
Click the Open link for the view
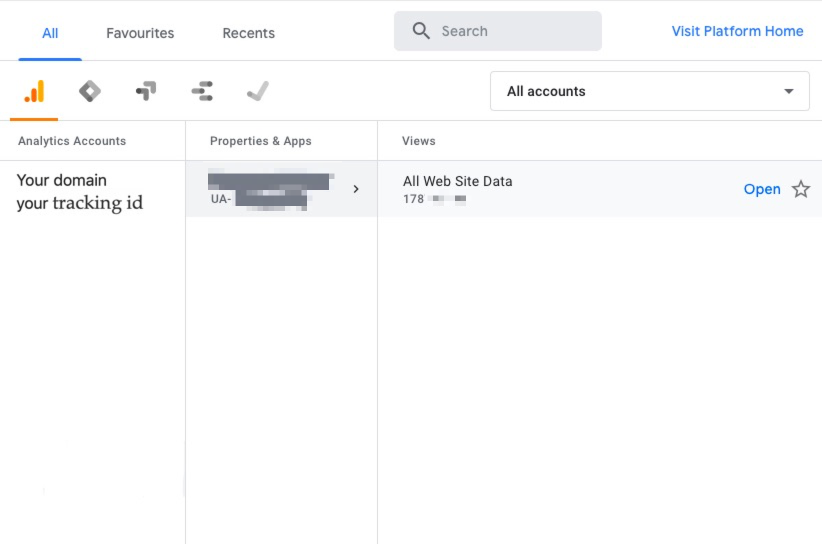762,189
